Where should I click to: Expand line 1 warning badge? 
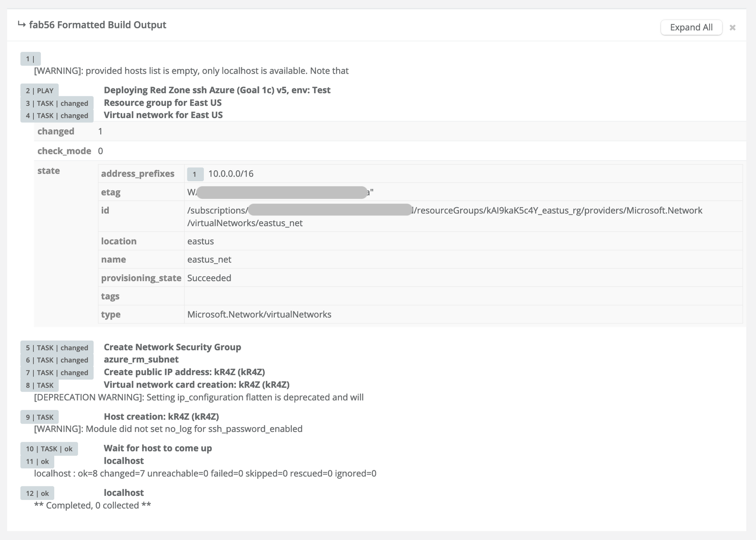(30, 59)
